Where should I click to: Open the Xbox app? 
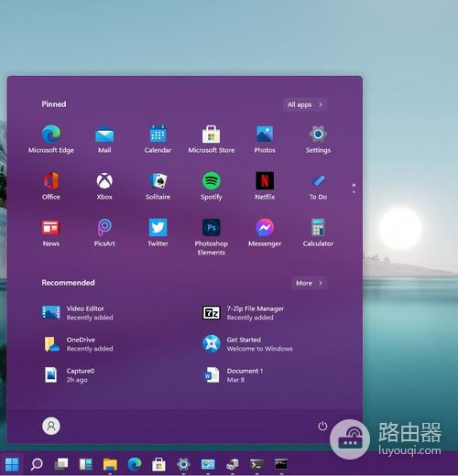pos(104,186)
